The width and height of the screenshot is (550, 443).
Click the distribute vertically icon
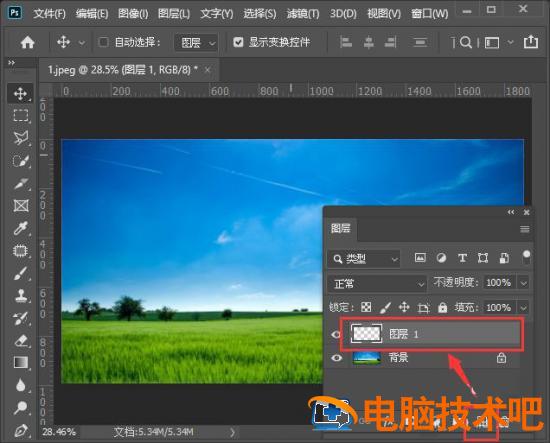point(420,43)
